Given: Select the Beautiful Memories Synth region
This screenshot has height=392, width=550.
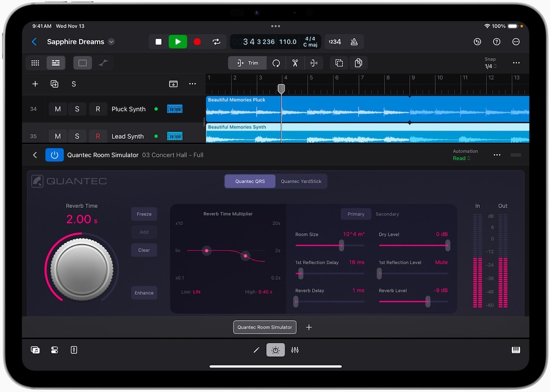Looking at the screenshot, I should coord(367,133).
